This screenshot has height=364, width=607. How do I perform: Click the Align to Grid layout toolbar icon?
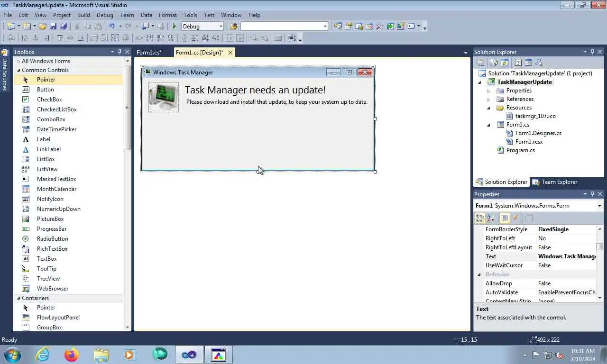(x=10, y=38)
